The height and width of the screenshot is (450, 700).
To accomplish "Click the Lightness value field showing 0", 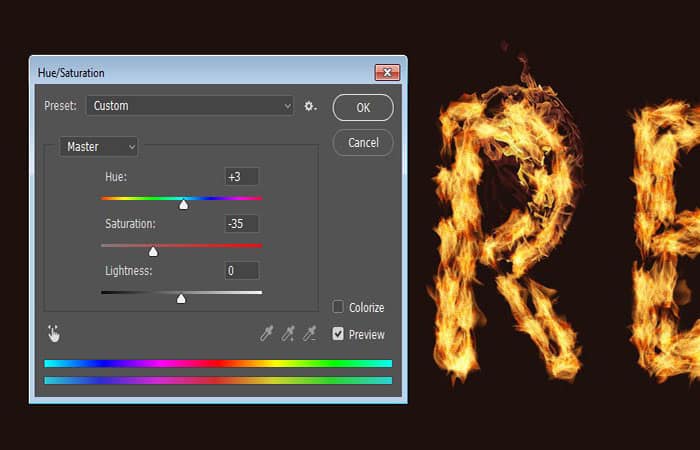I will pos(242,271).
